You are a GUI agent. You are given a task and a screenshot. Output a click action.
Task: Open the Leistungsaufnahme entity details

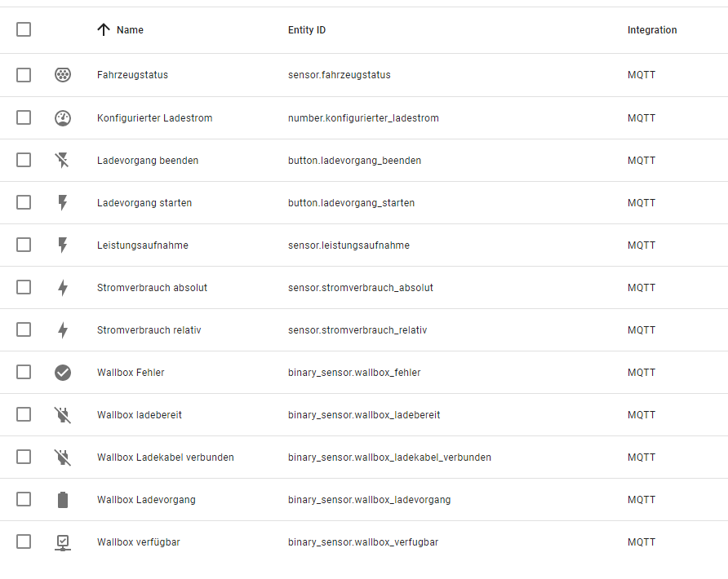pyautogui.click(x=144, y=245)
